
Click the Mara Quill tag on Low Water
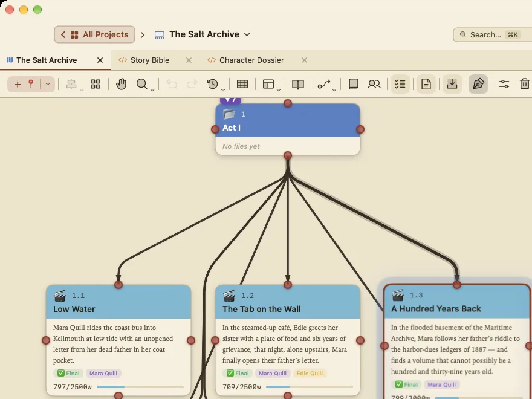pyautogui.click(x=103, y=373)
